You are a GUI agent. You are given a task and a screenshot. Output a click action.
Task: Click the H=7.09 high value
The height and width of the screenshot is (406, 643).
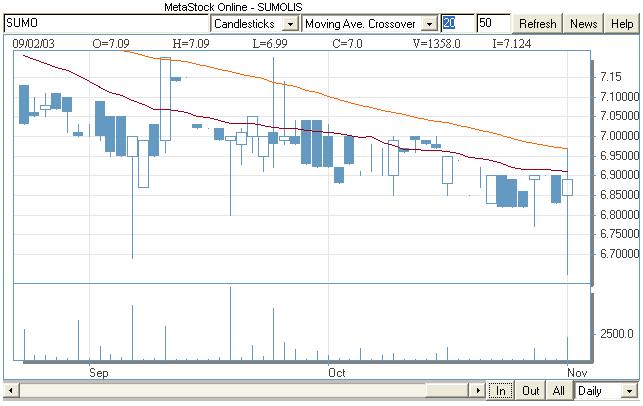tap(191, 43)
